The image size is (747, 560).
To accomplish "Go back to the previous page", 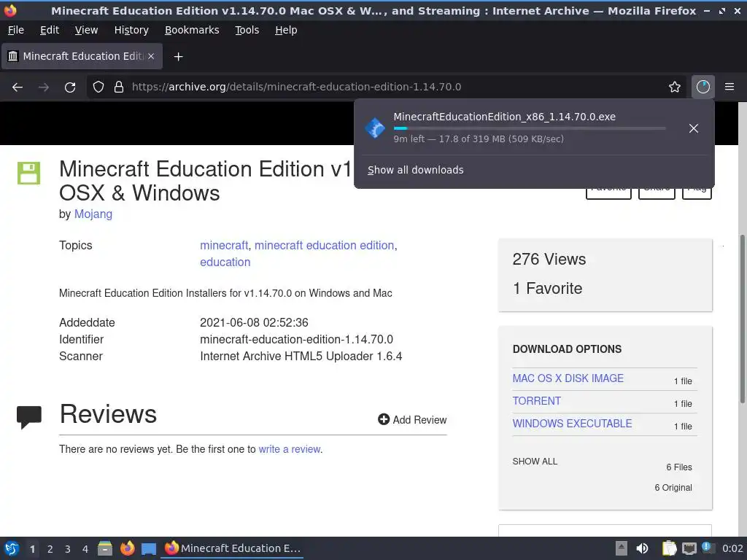I will pyautogui.click(x=18, y=87).
